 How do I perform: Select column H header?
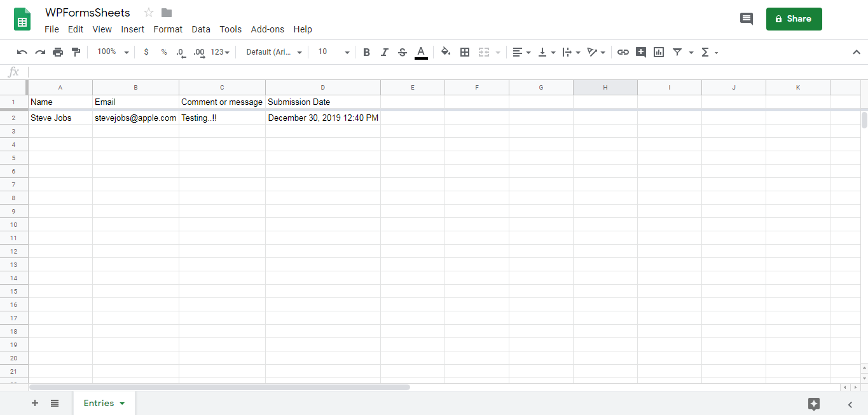(x=605, y=88)
